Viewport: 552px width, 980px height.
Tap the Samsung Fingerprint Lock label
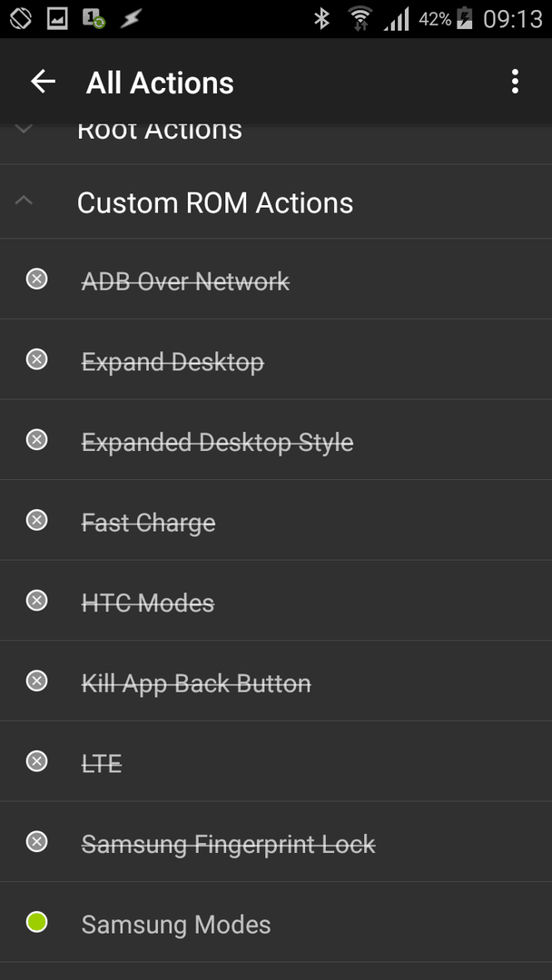coord(228,845)
